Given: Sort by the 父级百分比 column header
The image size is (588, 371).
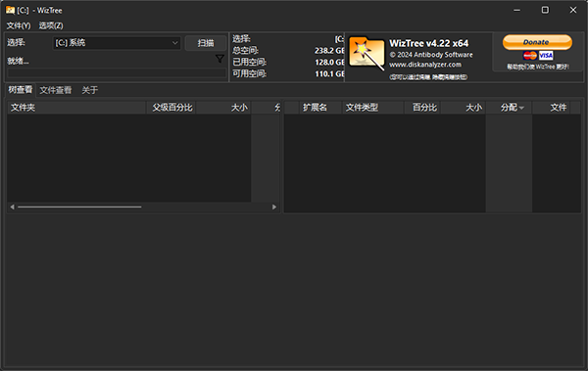Looking at the screenshot, I should click(x=171, y=108).
